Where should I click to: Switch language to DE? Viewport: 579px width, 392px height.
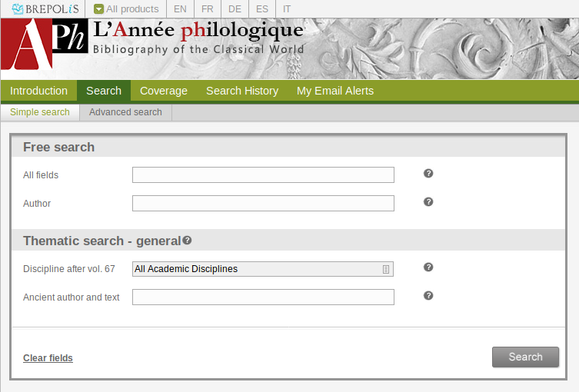point(235,9)
